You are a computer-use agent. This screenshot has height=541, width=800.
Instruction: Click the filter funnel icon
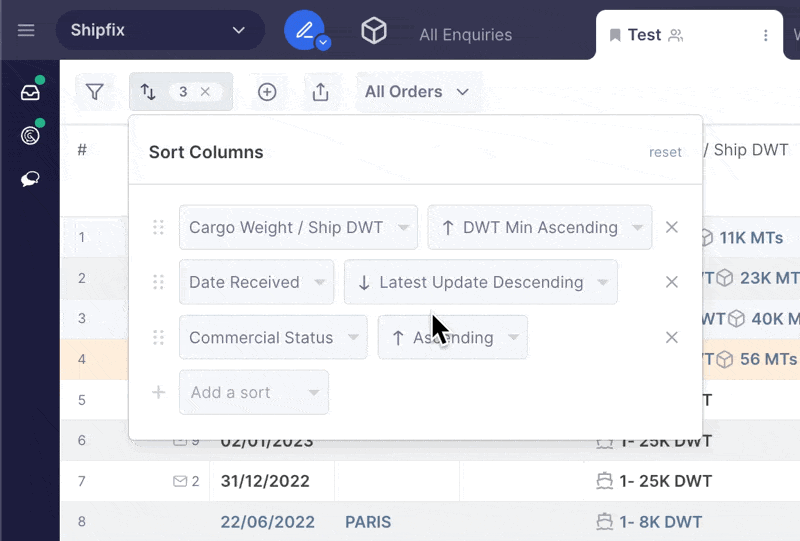click(x=95, y=92)
